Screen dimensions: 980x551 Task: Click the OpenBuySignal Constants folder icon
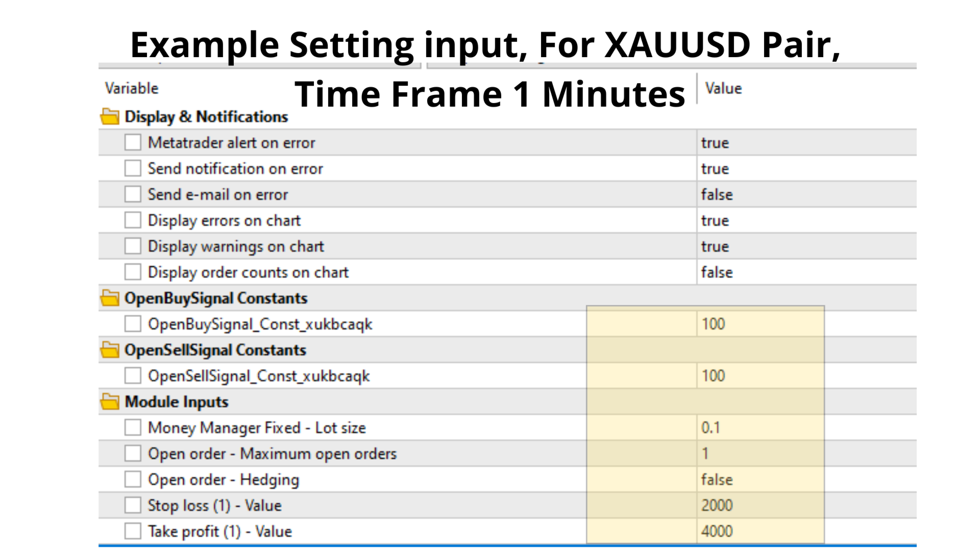tap(110, 298)
